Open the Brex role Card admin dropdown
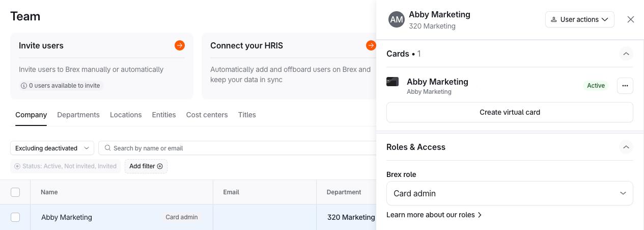644x230 pixels. 509,193
